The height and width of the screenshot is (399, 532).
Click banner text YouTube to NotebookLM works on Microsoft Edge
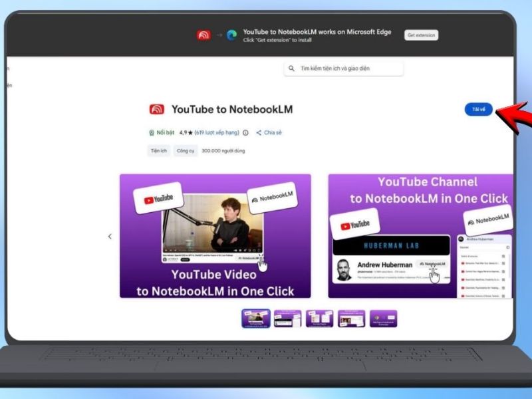point(317,32)
